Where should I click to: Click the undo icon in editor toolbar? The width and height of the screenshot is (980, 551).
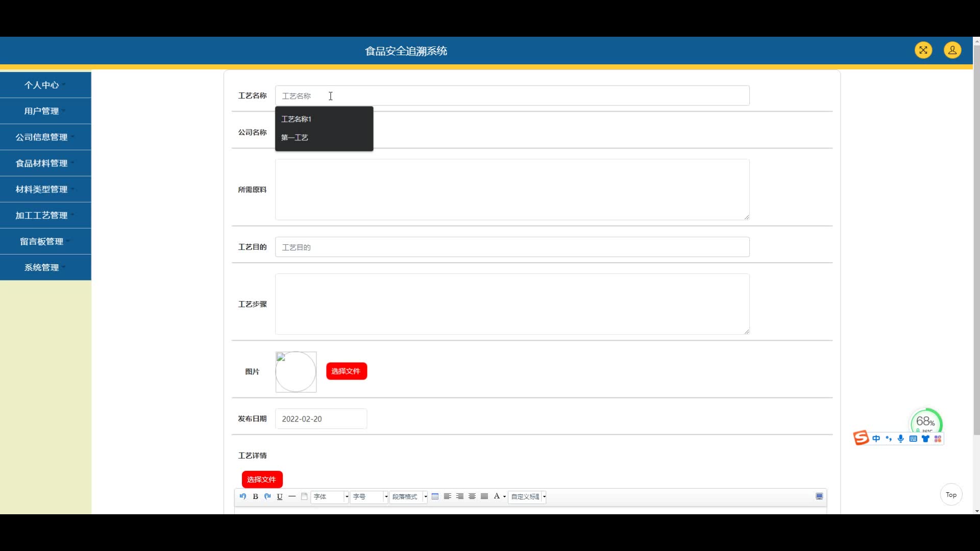tap(243, 496)
